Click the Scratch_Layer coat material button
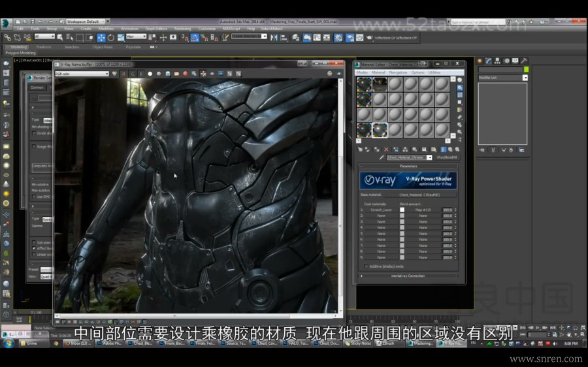 (381, 210)
